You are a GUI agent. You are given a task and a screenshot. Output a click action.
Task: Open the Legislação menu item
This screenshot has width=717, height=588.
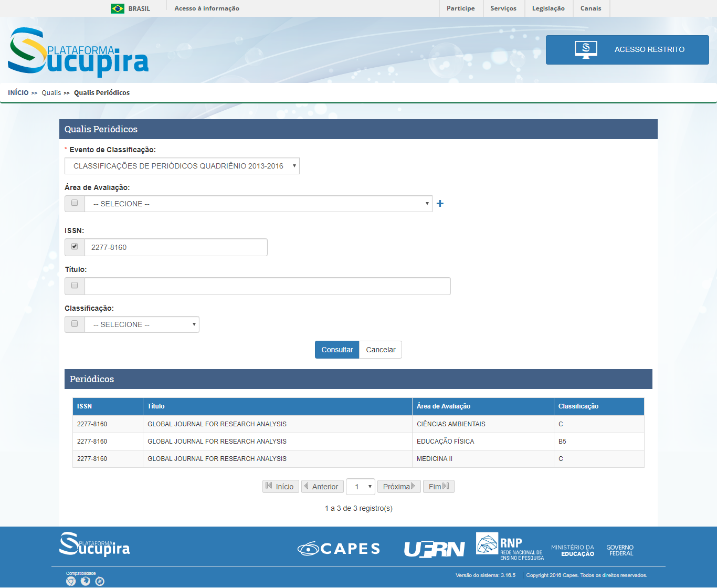(x=548, y=8)
